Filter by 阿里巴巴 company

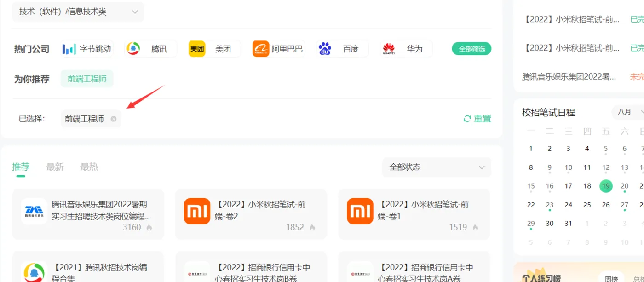[x=278, y=49]
